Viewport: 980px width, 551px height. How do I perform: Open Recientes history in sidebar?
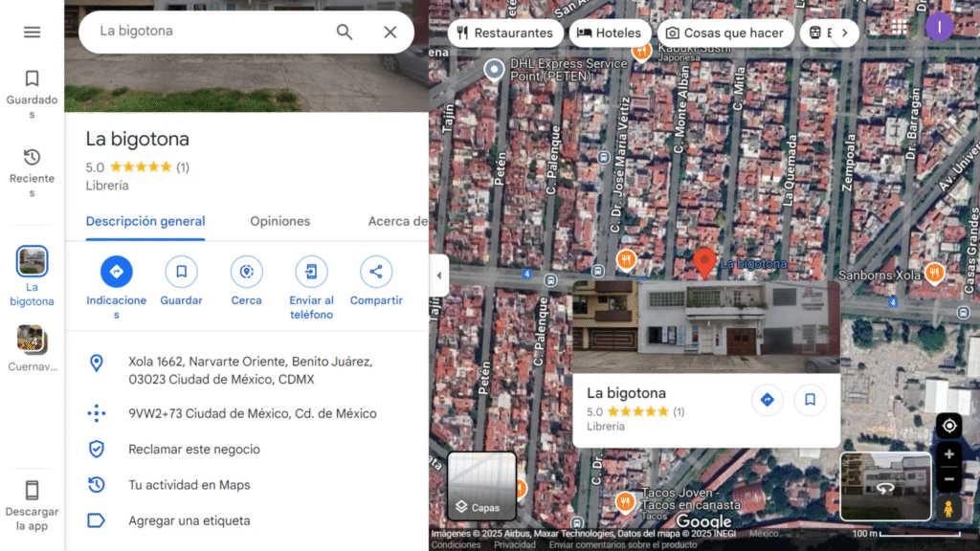(32, 172)
